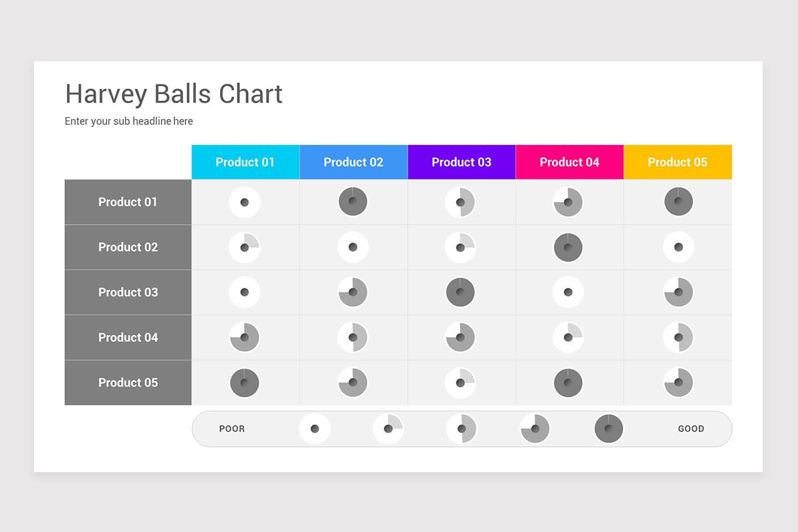Click the three-quarter ball in the legend
This screenshot has height=532, width=798.
[x=535, y=429]
